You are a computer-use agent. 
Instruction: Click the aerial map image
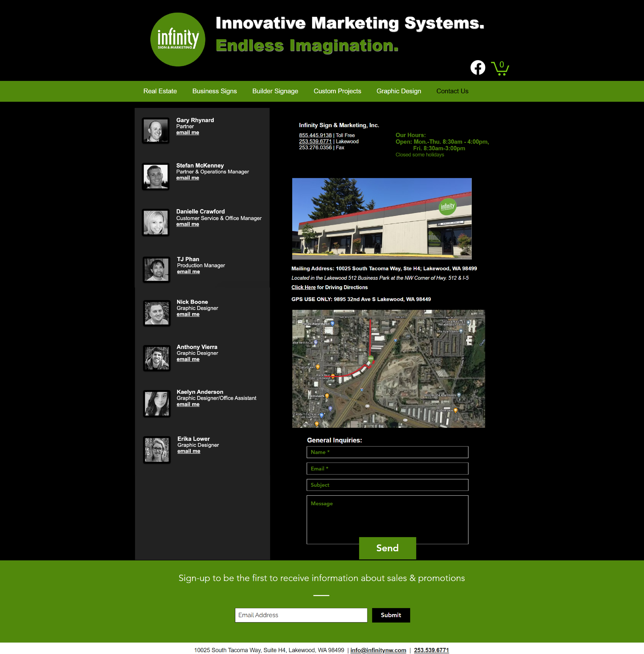388,369
